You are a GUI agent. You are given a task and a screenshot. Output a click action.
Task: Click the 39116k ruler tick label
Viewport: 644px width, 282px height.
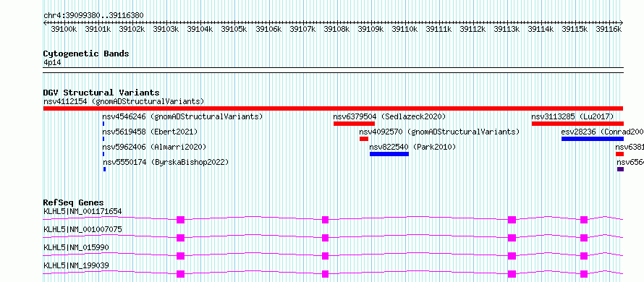[609, 29]
